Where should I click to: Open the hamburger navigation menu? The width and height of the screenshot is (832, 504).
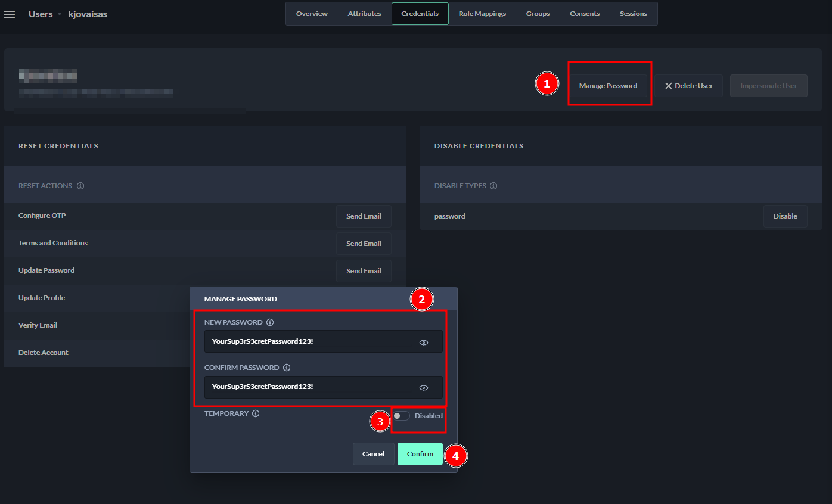[10, 14]
